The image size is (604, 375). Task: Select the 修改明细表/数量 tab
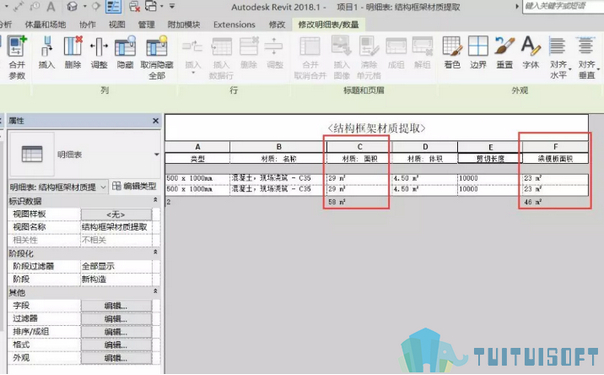pos(329,25)
